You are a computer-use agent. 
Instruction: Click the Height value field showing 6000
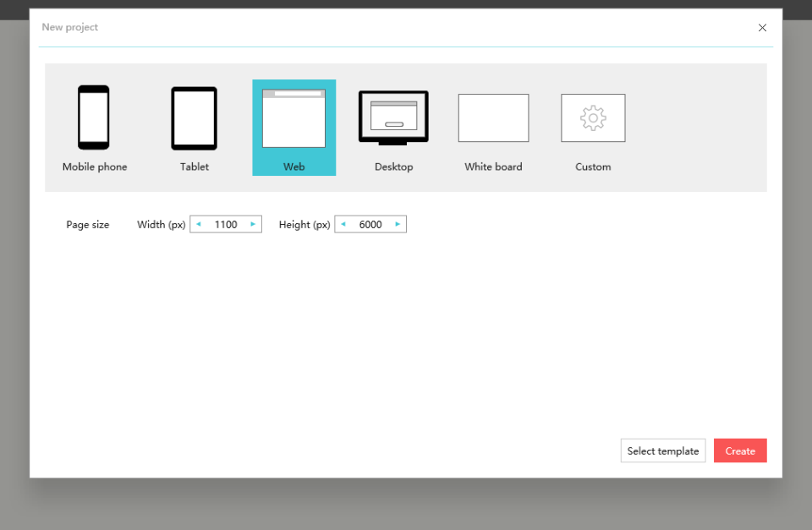point(370,225)
